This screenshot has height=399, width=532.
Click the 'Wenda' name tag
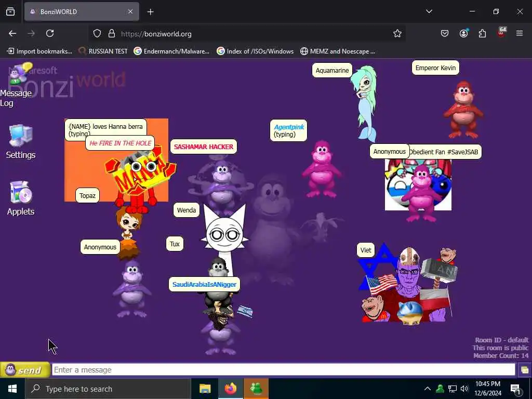click(x=187, y=210)
